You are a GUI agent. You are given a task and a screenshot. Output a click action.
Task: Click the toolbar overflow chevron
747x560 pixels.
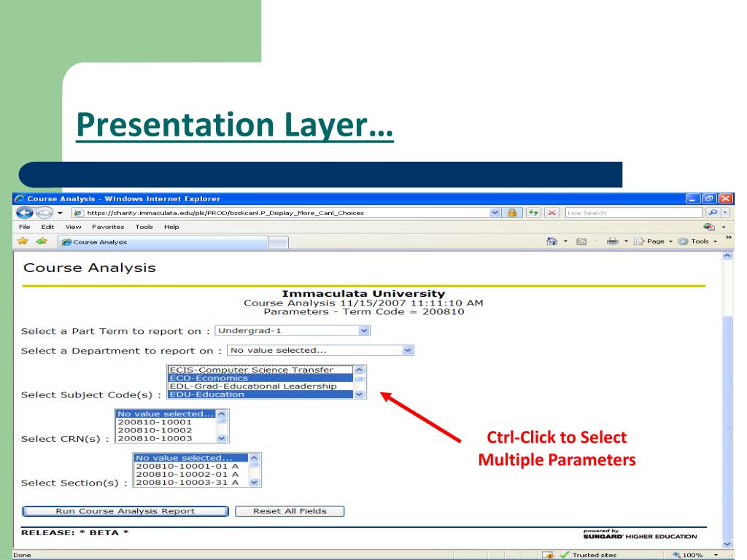[729, 238]
